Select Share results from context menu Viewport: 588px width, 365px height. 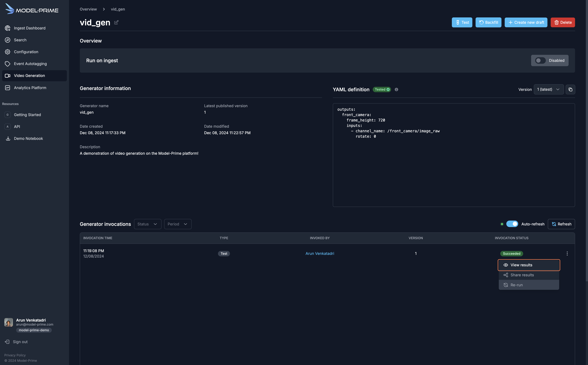[x=529, y=275]
